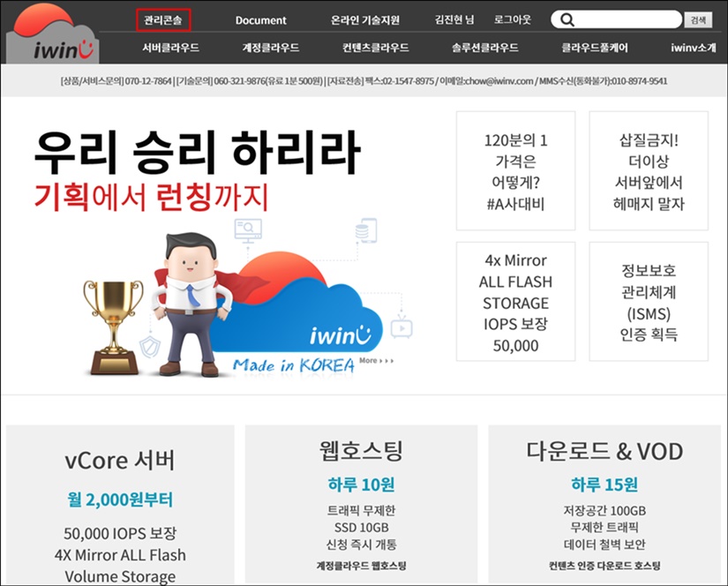The width and height of the screenshot is (728, 586).
Task: Open the Document menu
Action: coord(260,20)
